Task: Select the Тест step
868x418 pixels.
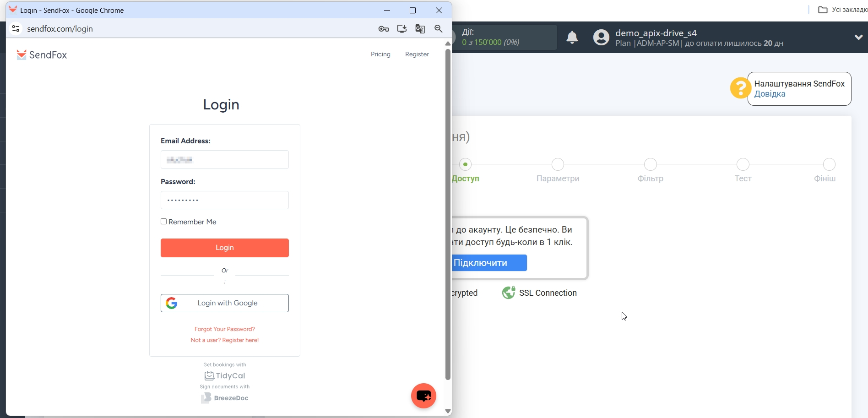Action: (743, 171)
